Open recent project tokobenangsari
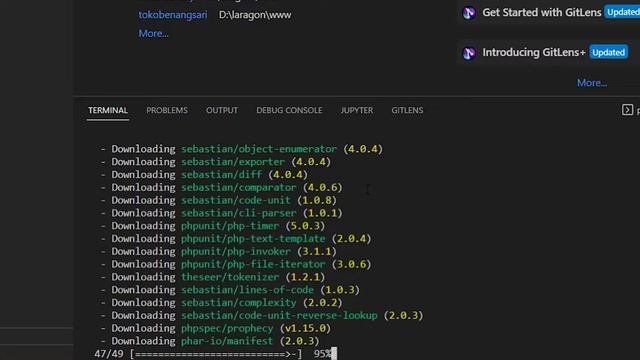 (173, 15)
